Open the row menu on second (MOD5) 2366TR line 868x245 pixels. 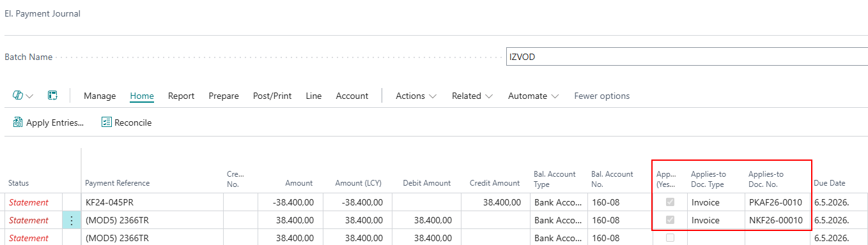[x=72, y=220]
